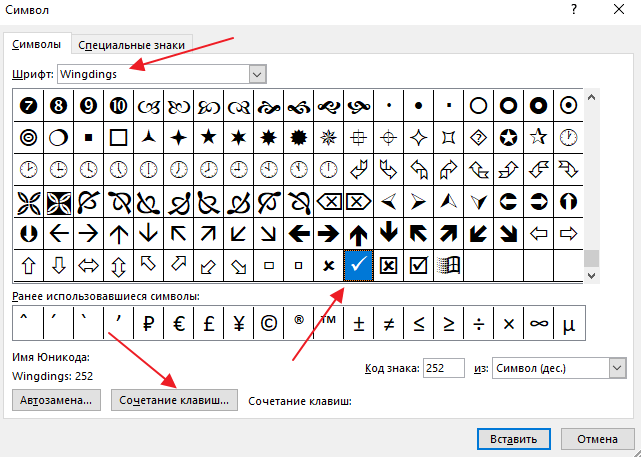
Task: Select the copyright sign in recent symbols
Action: coord(268,323)
